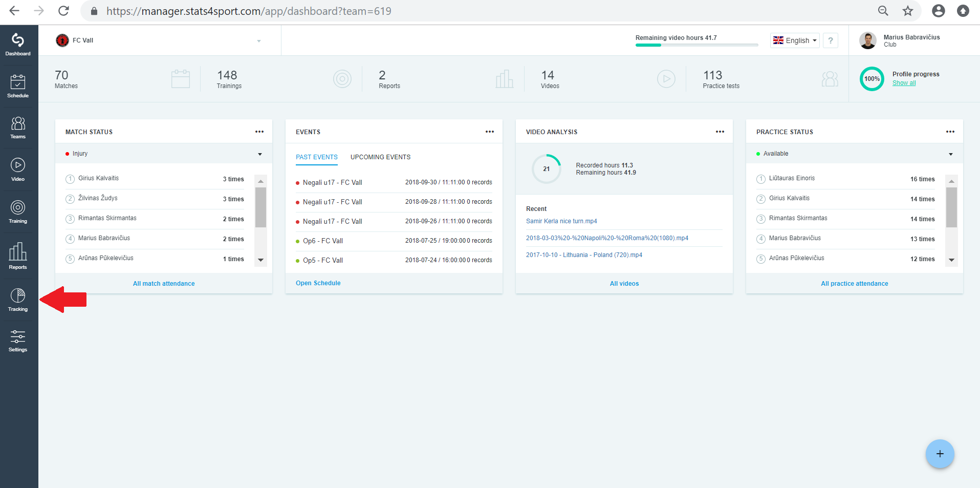Switch to the Past Events tab
Image resolution: width=980 pixels, height=488 pixels.
click(317, 157)
